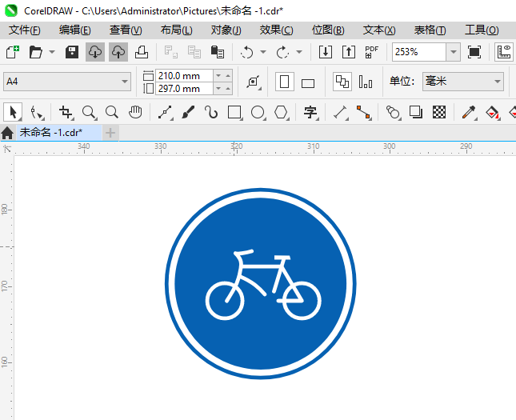
Task: Go to the Welcome home screen
Action: click(x=7, y=133)
